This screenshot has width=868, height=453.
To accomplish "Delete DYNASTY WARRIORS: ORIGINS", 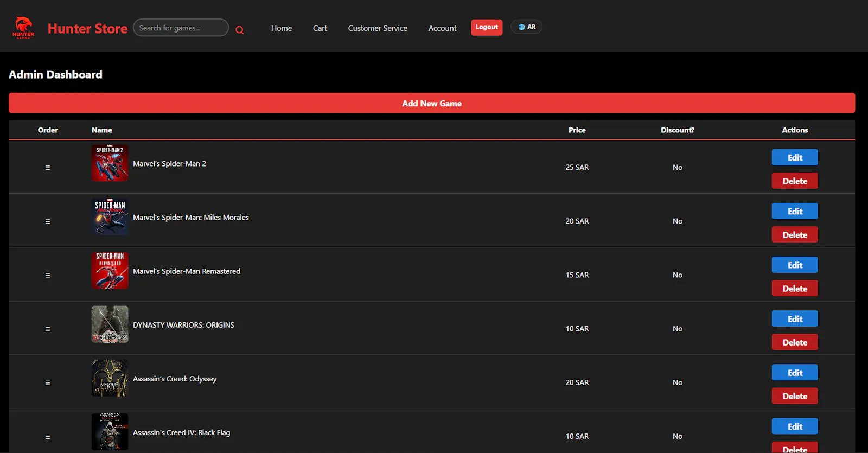I will (795, 342).
